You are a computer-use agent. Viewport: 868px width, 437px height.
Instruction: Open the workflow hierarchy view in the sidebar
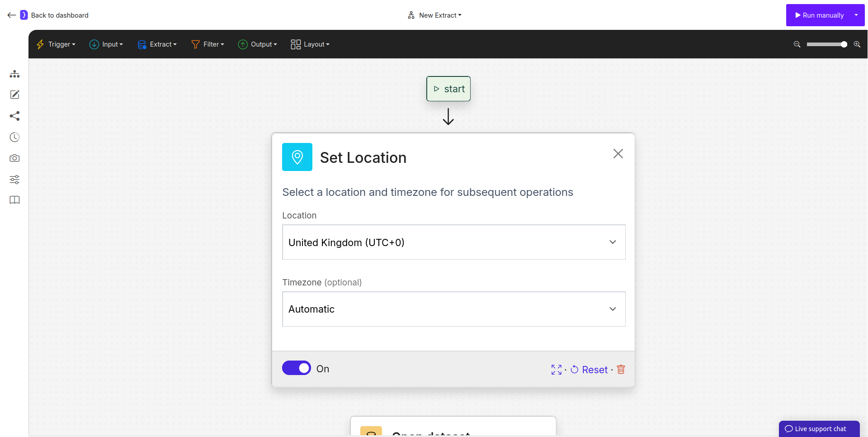14,74
